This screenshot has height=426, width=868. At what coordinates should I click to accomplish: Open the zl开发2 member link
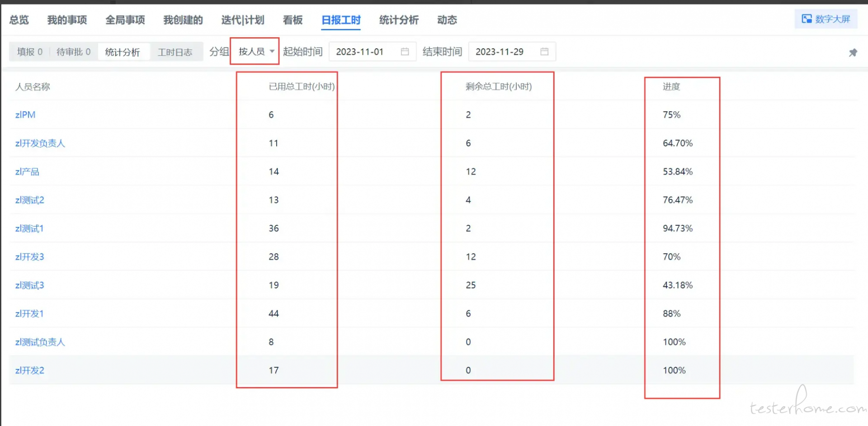coord(30,370)
